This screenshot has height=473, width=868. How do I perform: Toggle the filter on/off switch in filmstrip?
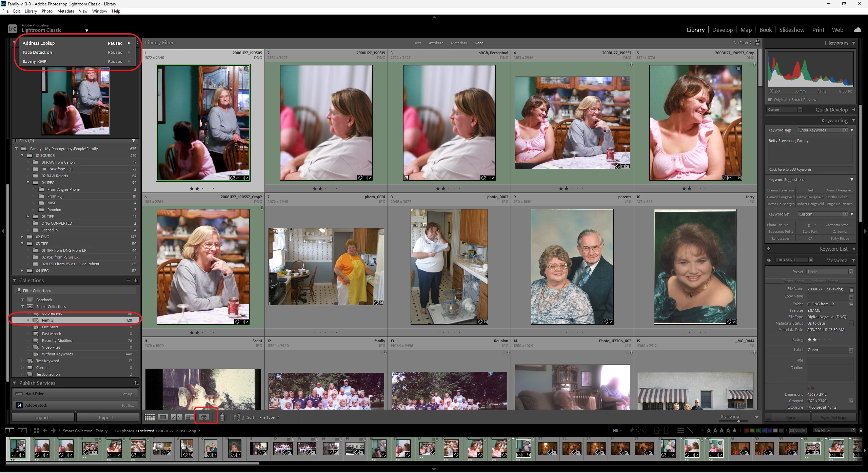click(x=861, y=431)
